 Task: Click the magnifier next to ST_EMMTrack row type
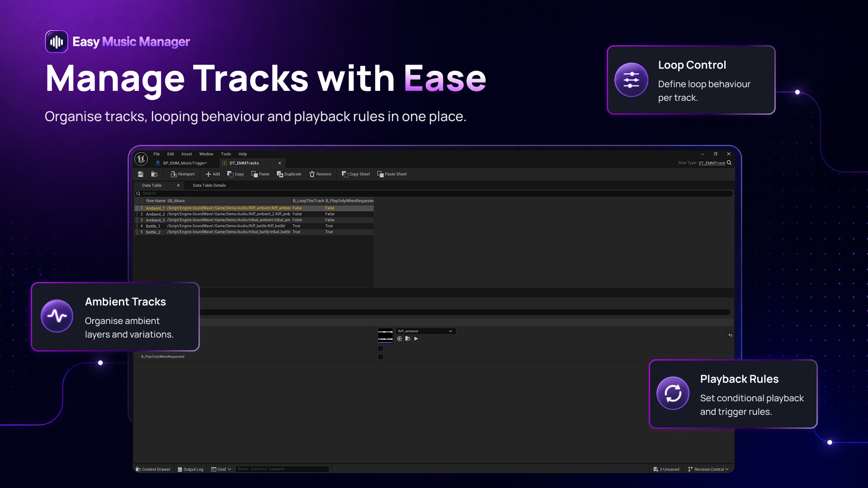point(729,163)
